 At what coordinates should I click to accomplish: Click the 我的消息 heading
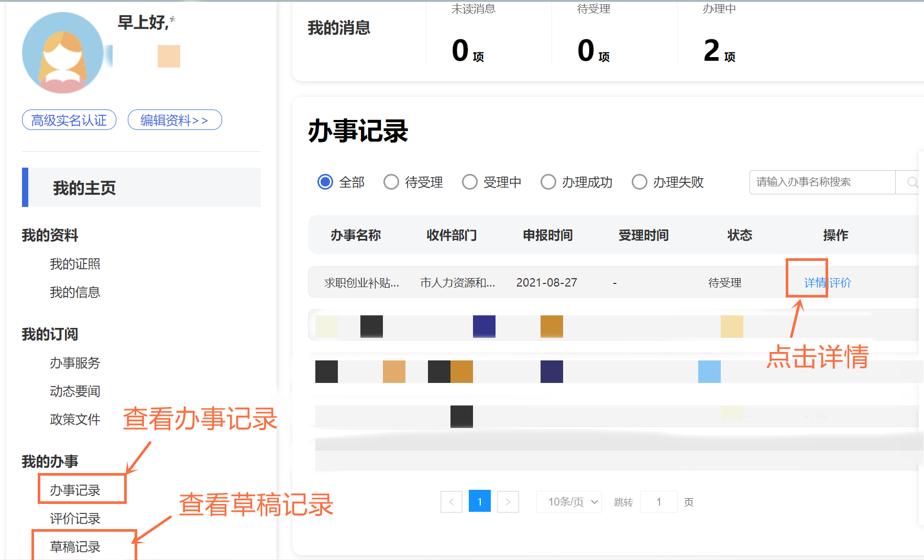pos(339,28)
